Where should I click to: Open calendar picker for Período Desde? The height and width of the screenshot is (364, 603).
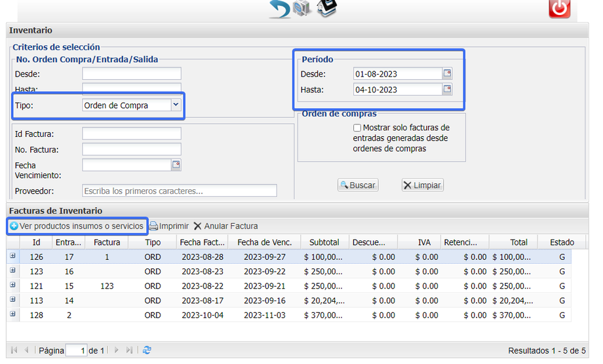tap(447, 73)
